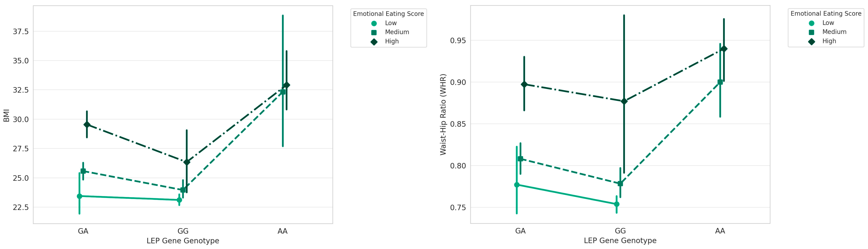This screenshot has width=868, height=249.
Task: Click the 0.95 y-axis tick label
Action: pyautogui.click(x=458, y=41)
